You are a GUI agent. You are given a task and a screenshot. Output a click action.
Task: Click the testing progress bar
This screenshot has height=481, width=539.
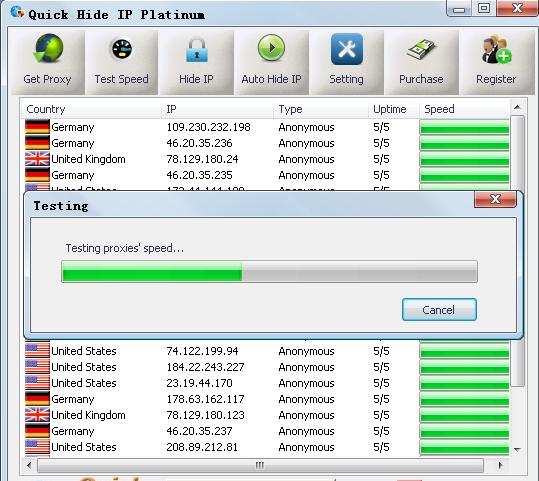269,272
